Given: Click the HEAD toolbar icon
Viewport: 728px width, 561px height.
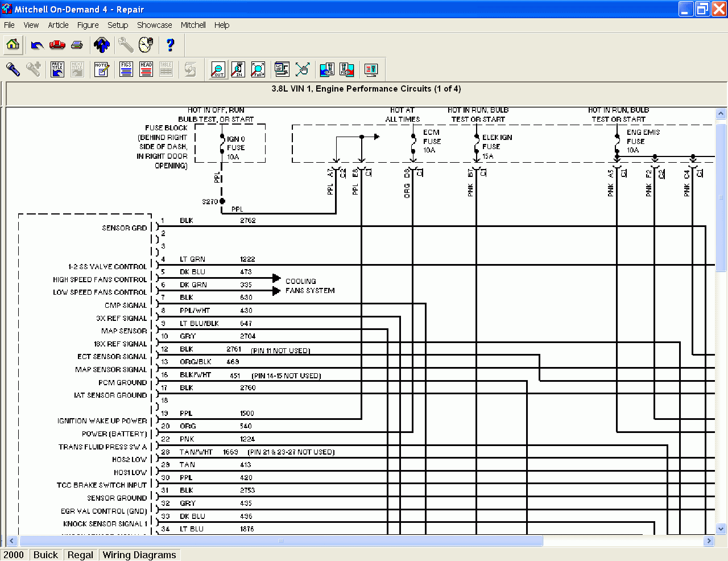Looking at the screenshot, I should pyautogui.click(x=146, y=69).
